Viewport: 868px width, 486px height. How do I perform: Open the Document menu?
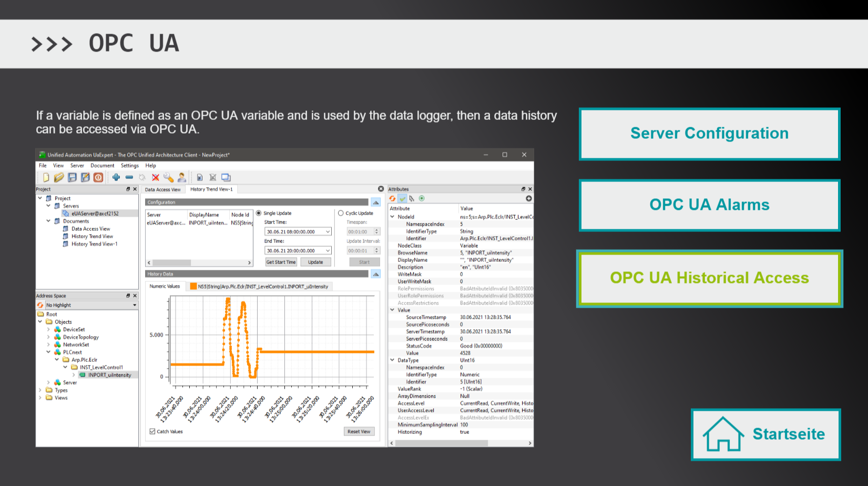click(x=103, y=165)
